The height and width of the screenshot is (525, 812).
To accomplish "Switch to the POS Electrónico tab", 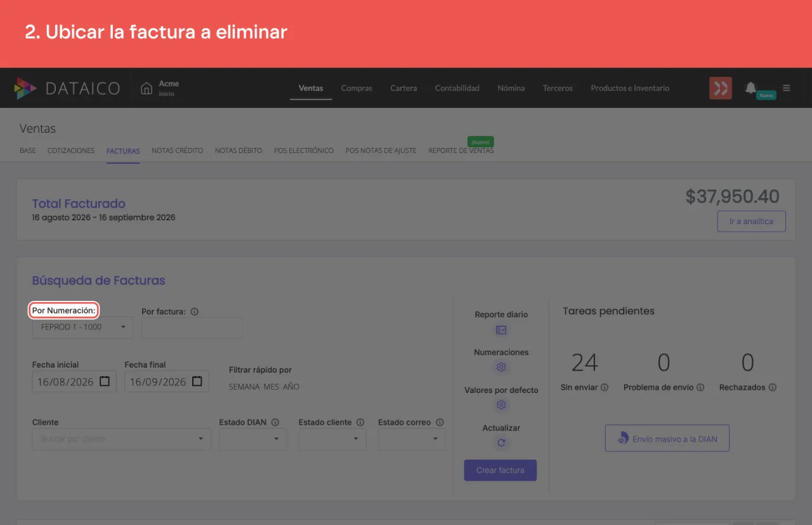I will pos(304,150).
